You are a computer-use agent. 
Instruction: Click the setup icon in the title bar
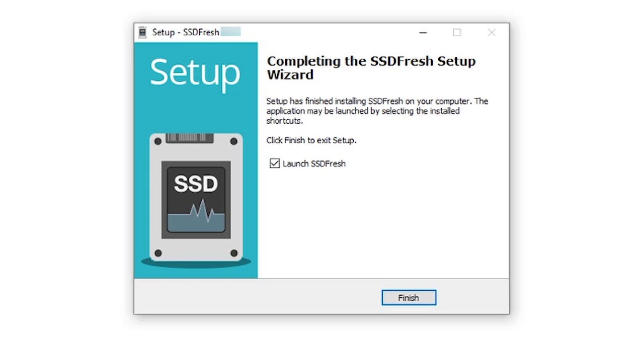click(143, 32)
